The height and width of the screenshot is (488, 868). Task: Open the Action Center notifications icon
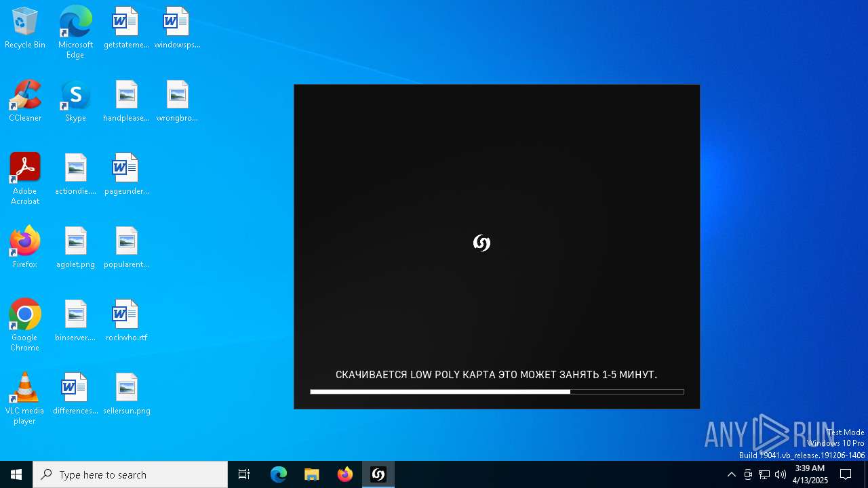pyautogui.click(x=846, y=474)
